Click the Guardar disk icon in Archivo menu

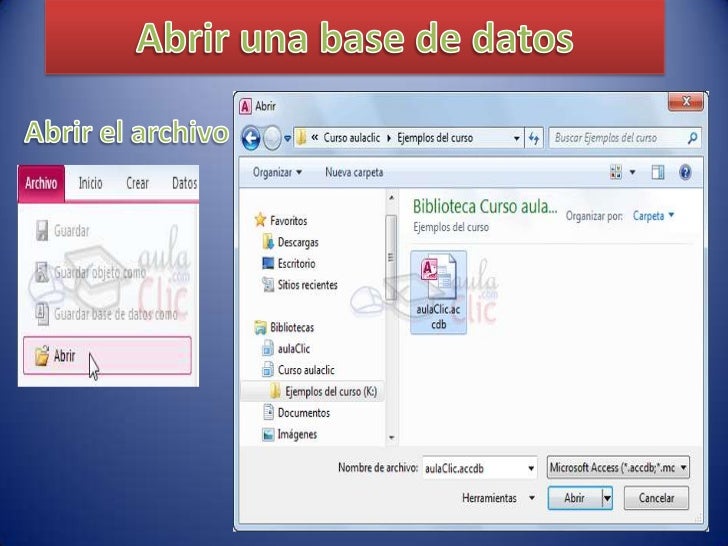[x=42, y=231]
